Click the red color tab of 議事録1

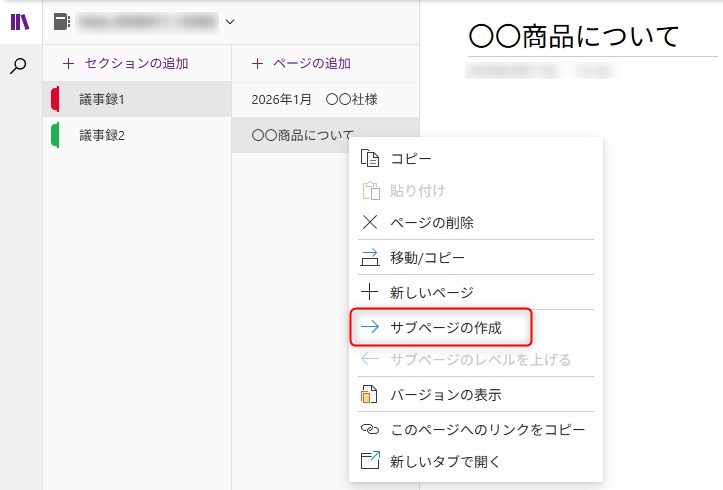56,99
